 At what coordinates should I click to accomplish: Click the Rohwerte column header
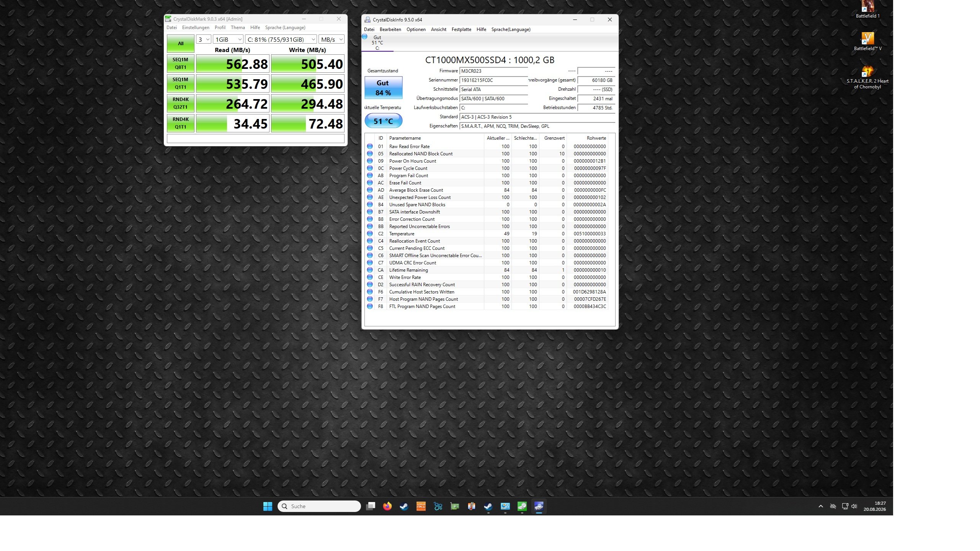coord(587,138)
